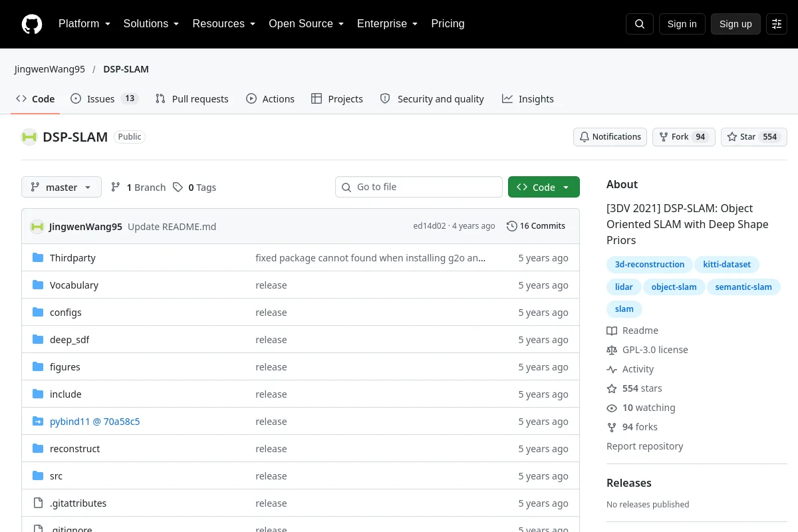Open the Notifications button
The width and height of the screenshot is (798, 532).
(610, 137)
